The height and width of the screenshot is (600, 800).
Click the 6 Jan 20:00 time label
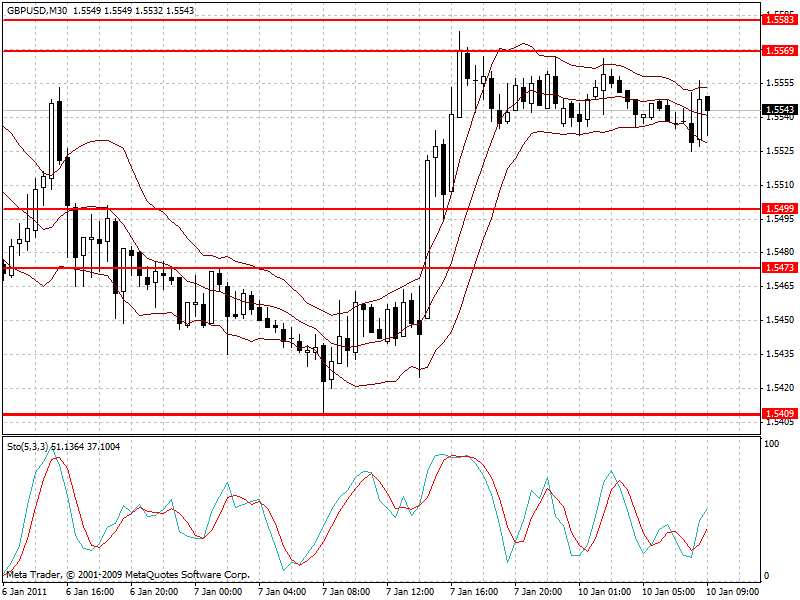click(154, 592)
